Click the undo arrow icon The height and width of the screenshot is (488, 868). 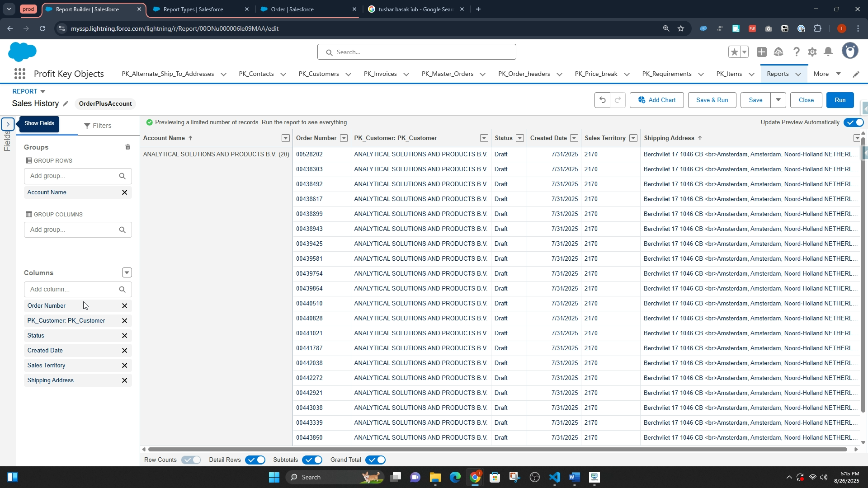(602, 100)
